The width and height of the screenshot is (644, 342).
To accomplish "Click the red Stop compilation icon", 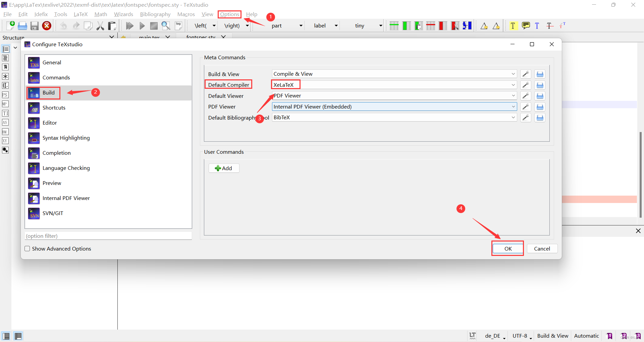I will tap(47, 25).
